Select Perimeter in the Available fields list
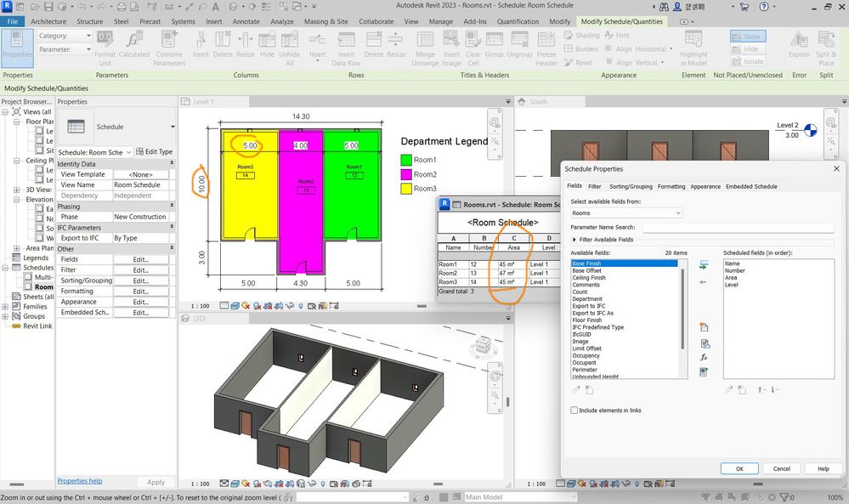 click(x=584, y=370)
